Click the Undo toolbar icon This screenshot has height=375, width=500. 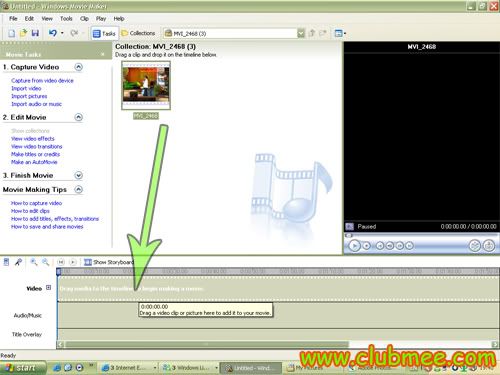(x=53, y=33)
